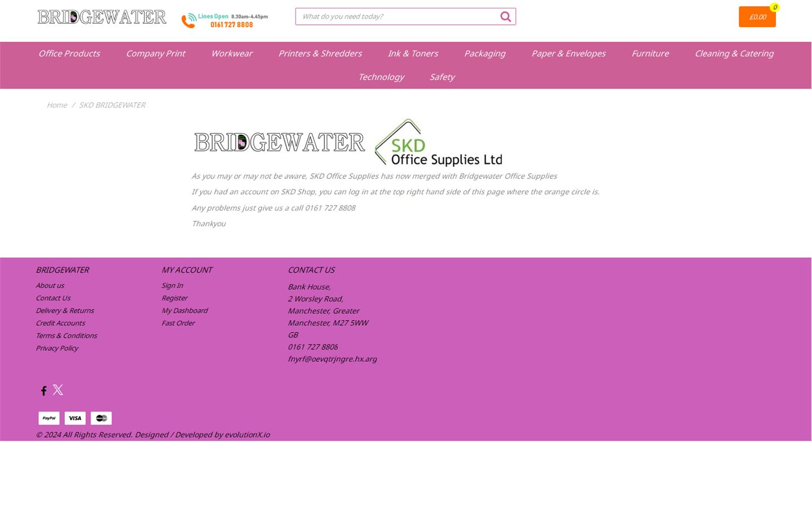Click the Visa payment icon

tap(75, 418)
